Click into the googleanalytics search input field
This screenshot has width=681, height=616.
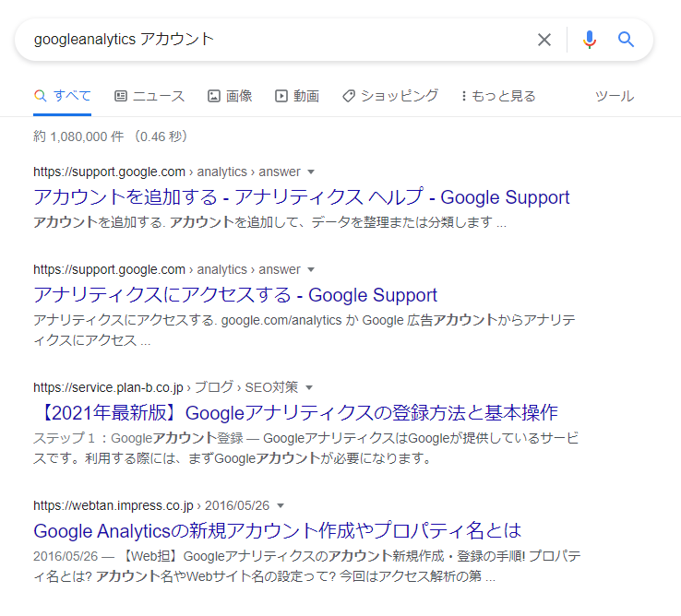pyautogui.click(x=278, y=40)
